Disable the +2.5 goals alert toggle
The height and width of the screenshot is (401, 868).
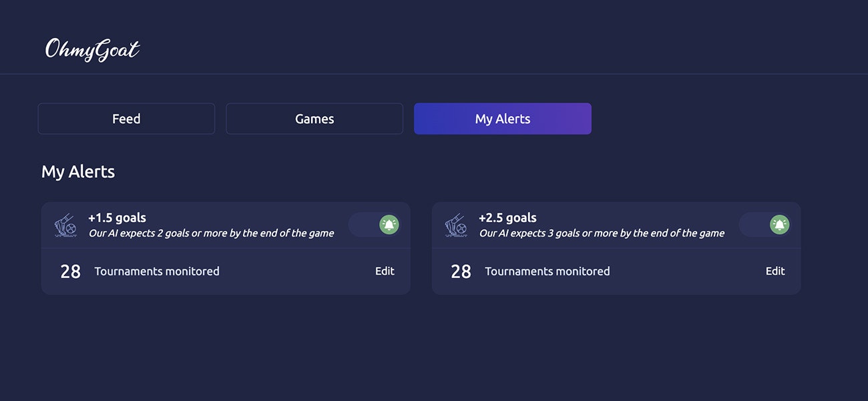pyautogui.click(x=765, y=225)
